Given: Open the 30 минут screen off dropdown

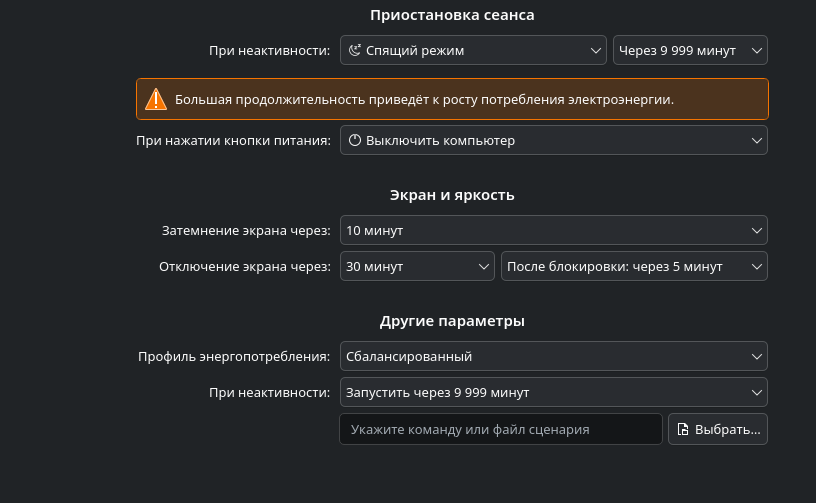Looking at the screenshot, I should (x=417, y=267).
